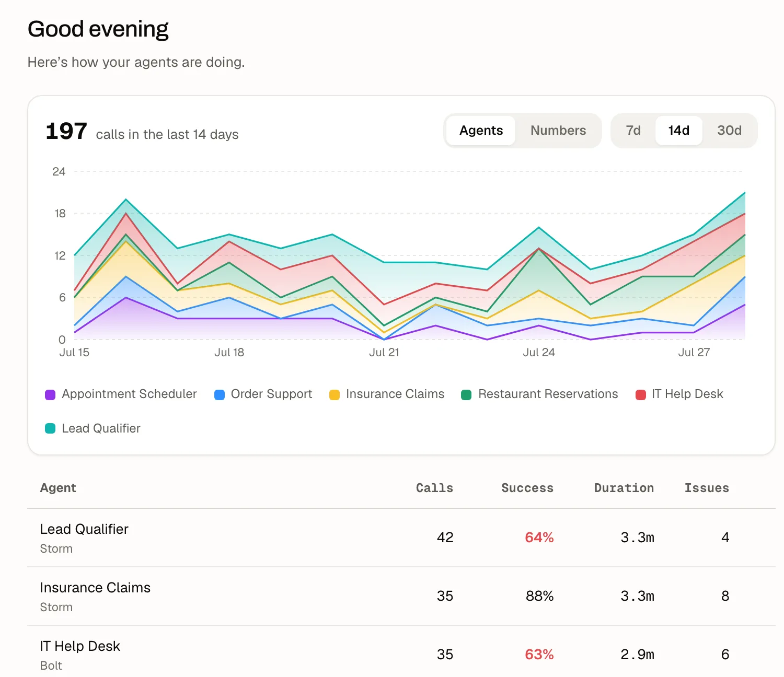Screen dimensions: 784x677
Task: Click the Jul 18 axis label
Action: coord(229,353)
